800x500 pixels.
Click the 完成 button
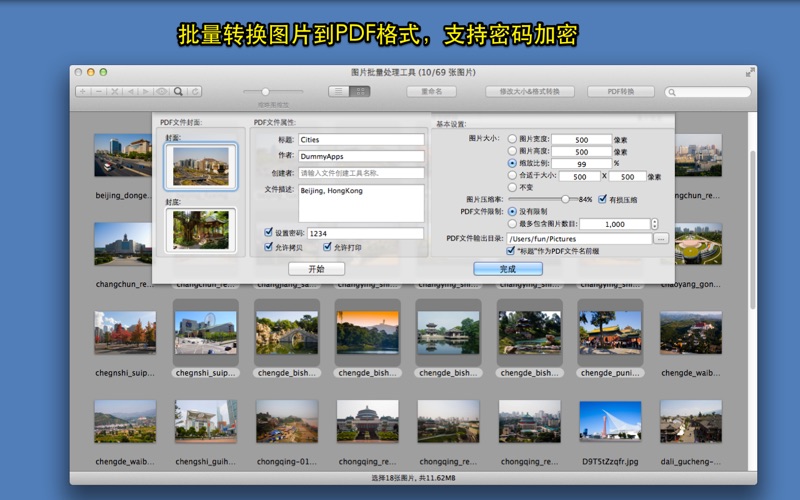pos(507,269)
